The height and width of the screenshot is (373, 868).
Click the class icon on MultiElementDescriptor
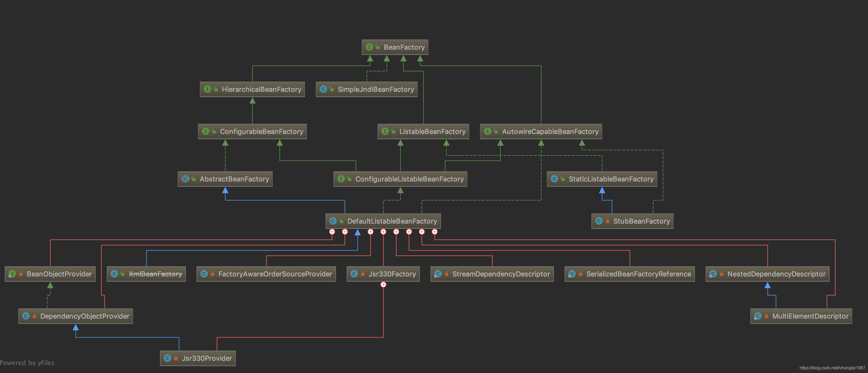pos(758,316)
